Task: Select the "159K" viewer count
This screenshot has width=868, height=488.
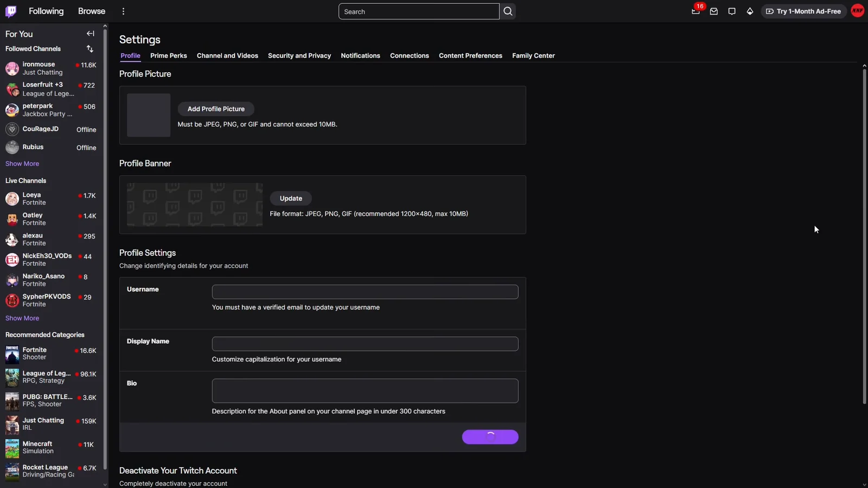Action: pos(88,421)
